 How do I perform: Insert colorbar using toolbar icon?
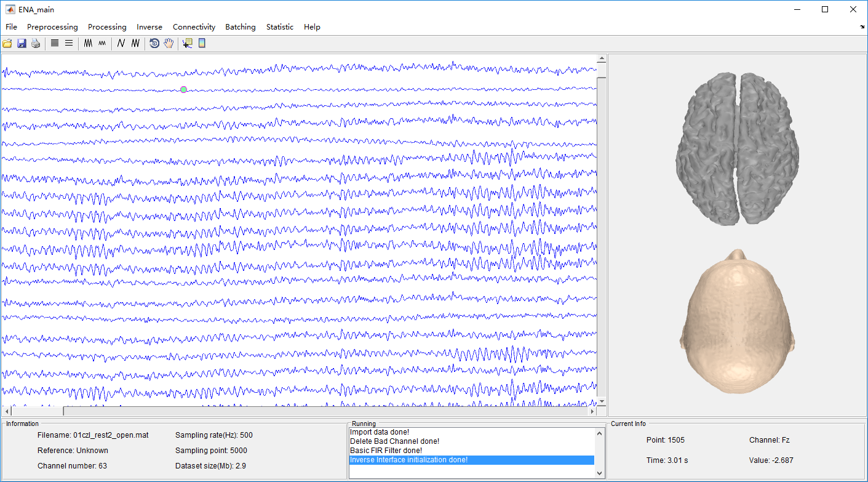coord(202,43)
